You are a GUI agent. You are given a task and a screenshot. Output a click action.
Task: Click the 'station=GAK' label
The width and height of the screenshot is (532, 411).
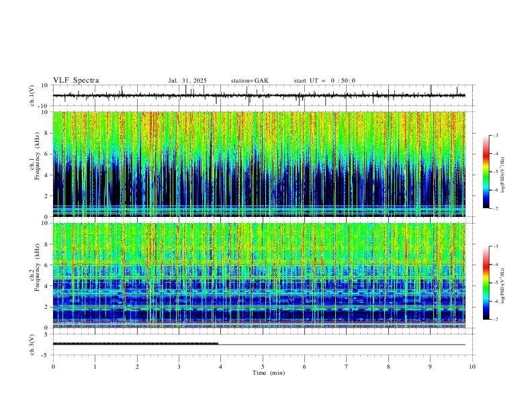tap(249, 81)
